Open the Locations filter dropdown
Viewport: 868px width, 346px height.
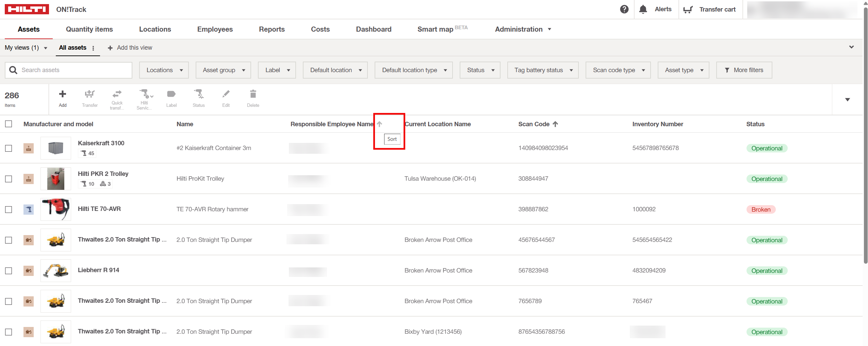click(164, 70)
